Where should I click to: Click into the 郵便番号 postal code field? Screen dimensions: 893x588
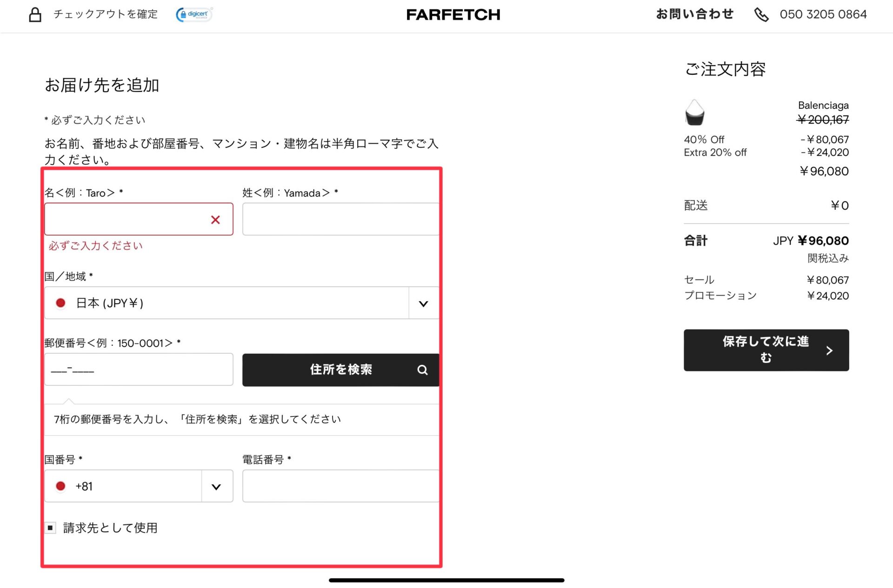139,370
